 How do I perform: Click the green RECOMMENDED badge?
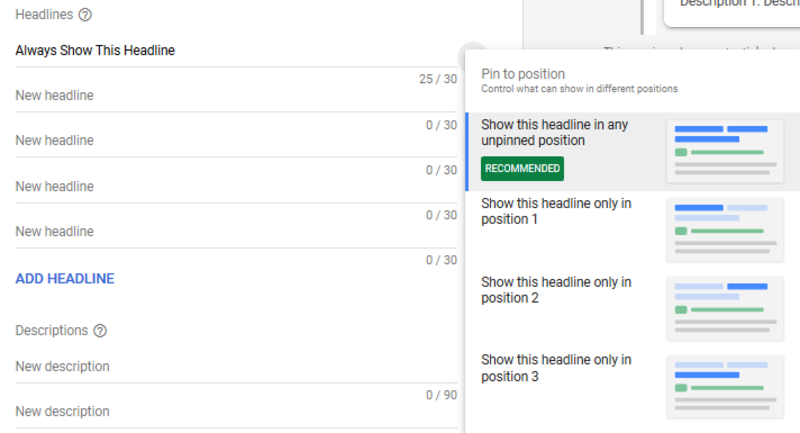522,169
